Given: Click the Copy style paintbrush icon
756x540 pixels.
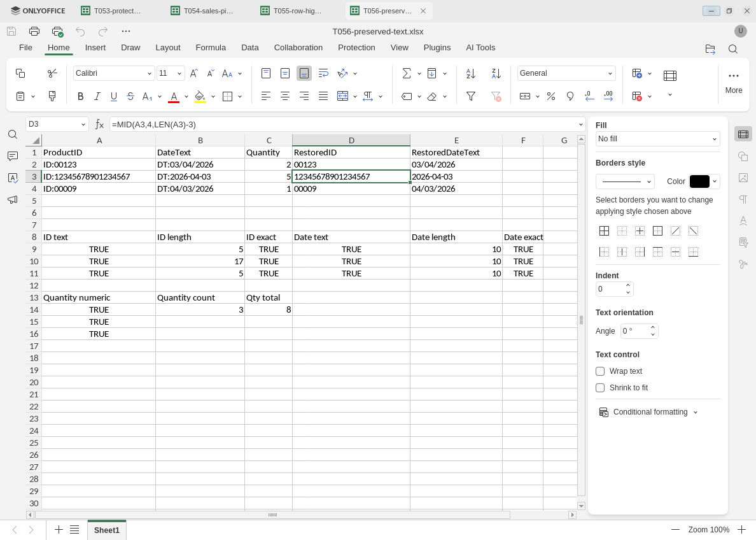Looking at the screenshot, I should click(52, 97).
